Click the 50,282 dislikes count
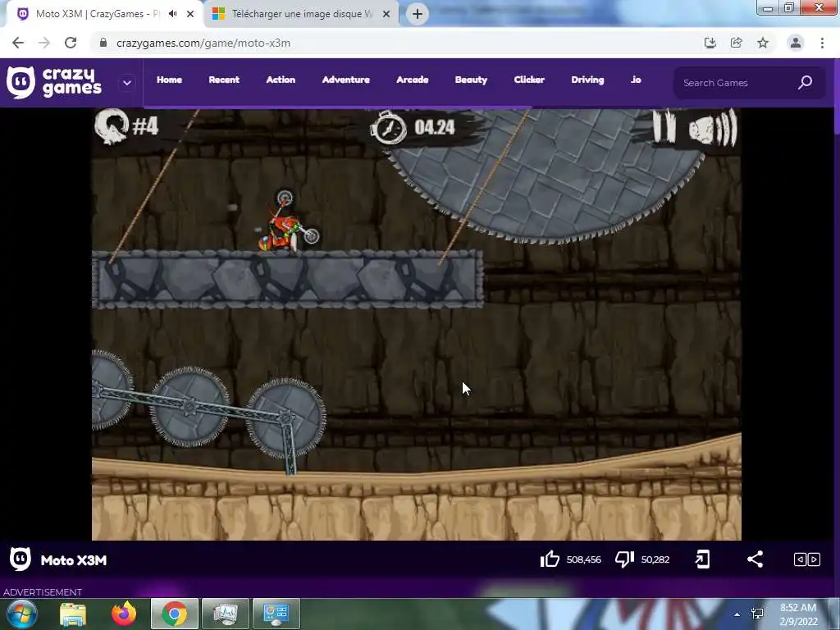The height and width of the screenshot is (630, 840). [655, 559]
